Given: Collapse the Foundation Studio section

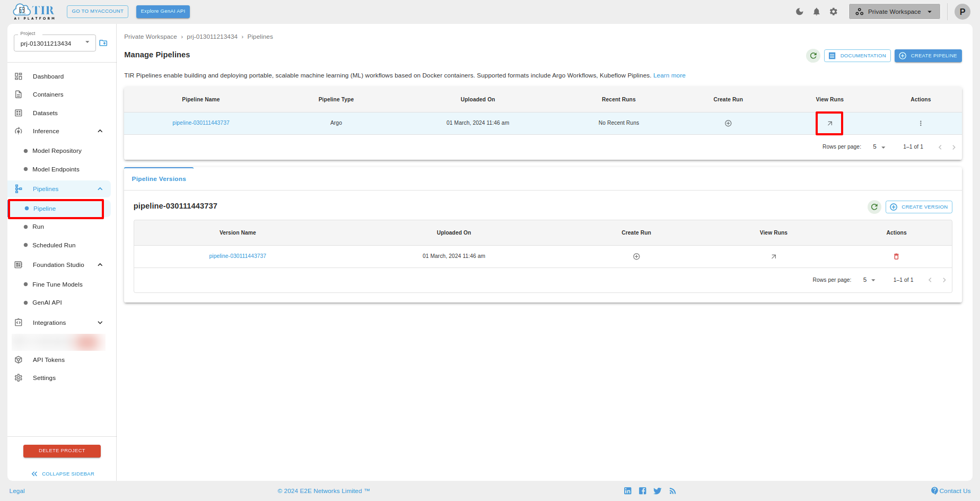Looking at the screenshot, I should [100, 265].
